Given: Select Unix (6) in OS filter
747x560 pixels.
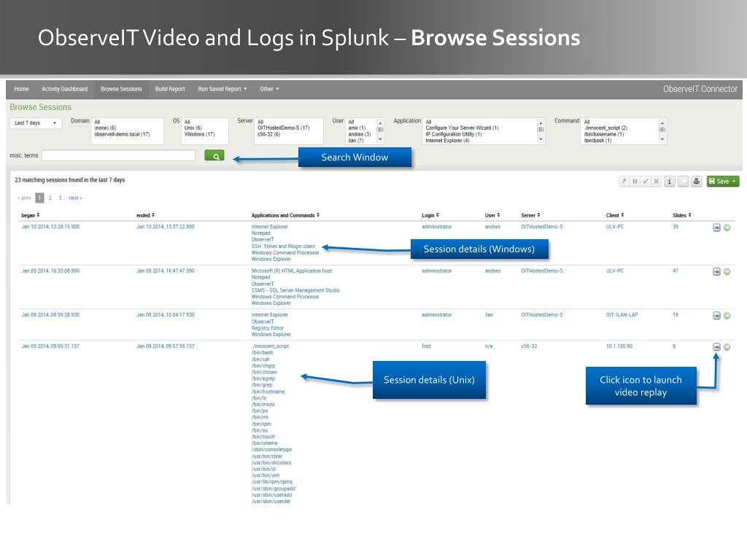Looking at the screenshot, I should pos(193,128).
